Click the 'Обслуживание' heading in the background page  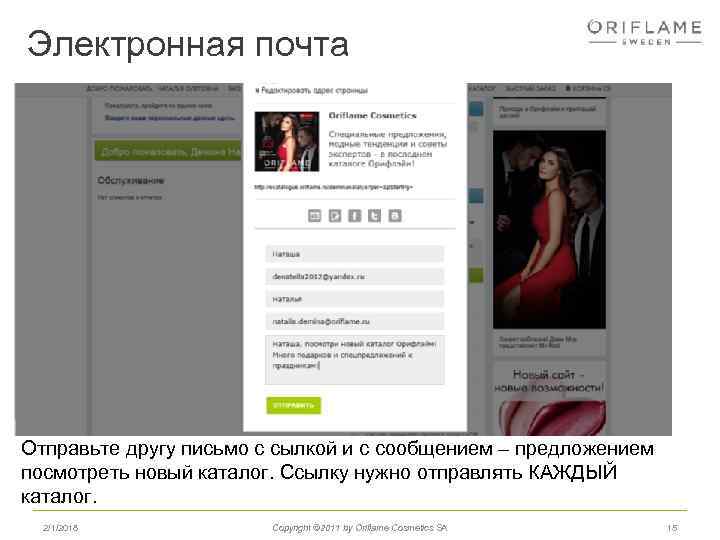click(x=130, y=180)
